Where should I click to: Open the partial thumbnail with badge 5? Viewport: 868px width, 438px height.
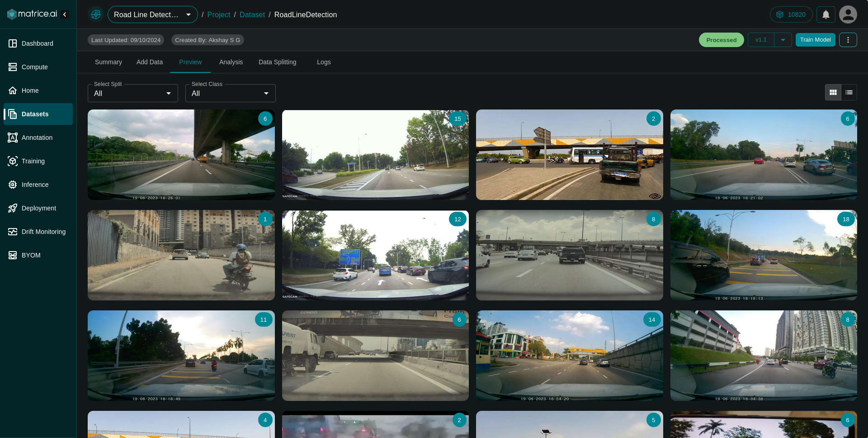(570, 424)
